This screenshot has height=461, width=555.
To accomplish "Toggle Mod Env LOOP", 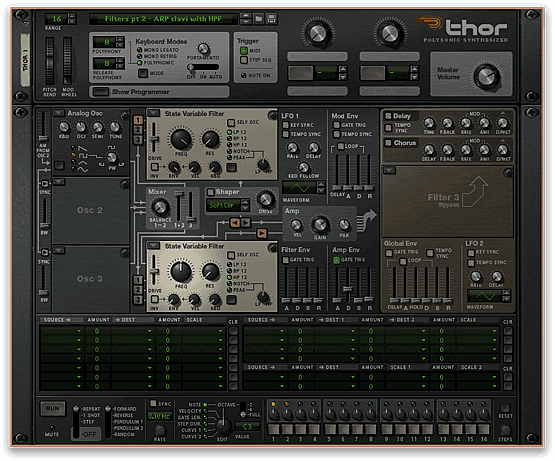I will [x=341, y=146].
